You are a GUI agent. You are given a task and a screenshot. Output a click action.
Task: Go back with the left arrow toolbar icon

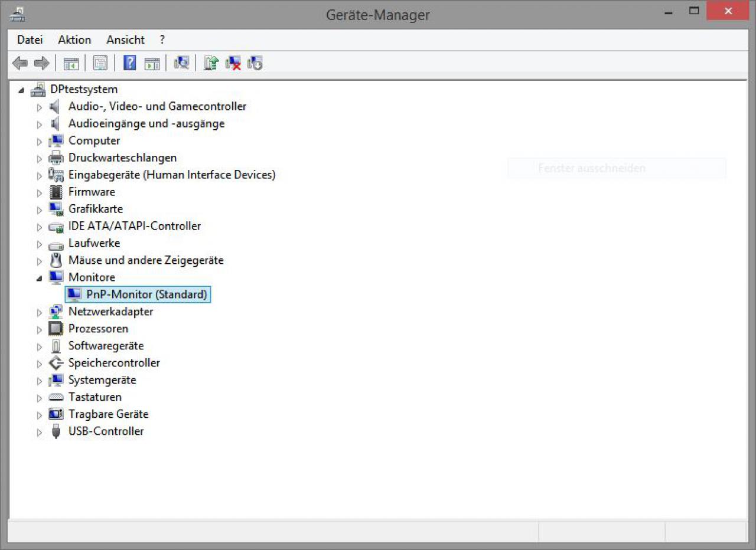[20, 63]
